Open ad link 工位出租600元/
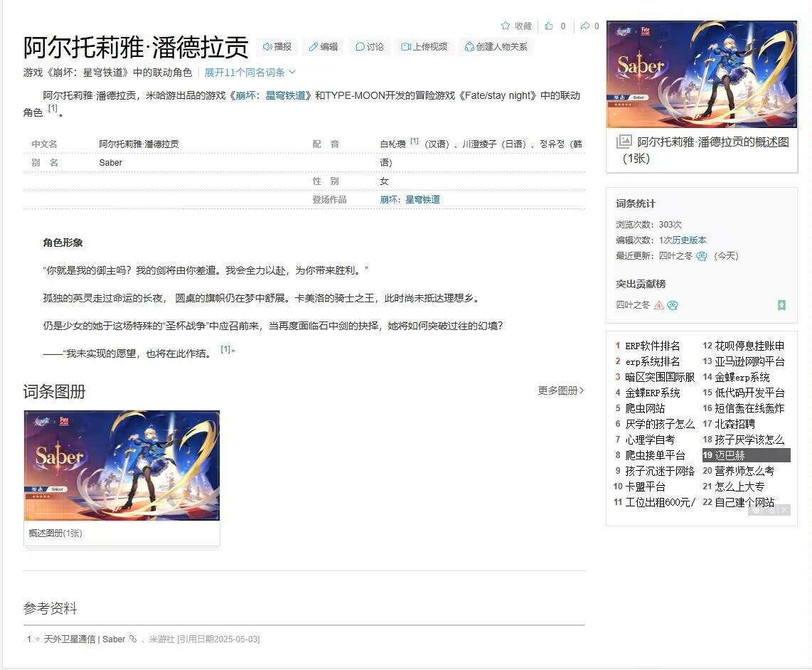 tap(660, 501)
